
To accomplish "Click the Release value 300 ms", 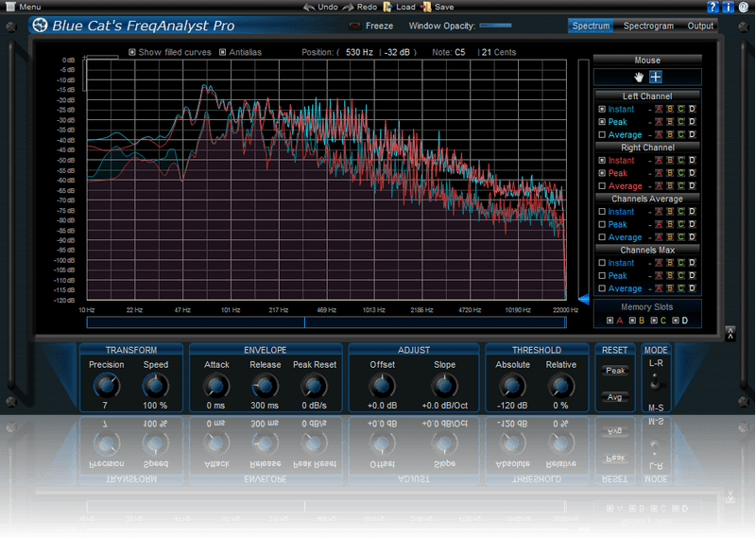I will 265,406.
